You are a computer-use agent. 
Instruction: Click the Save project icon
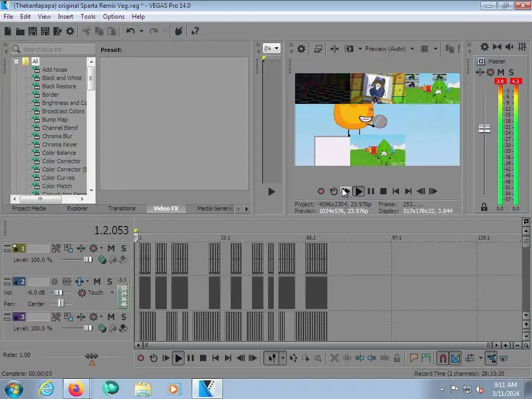(x=33, y=31)
